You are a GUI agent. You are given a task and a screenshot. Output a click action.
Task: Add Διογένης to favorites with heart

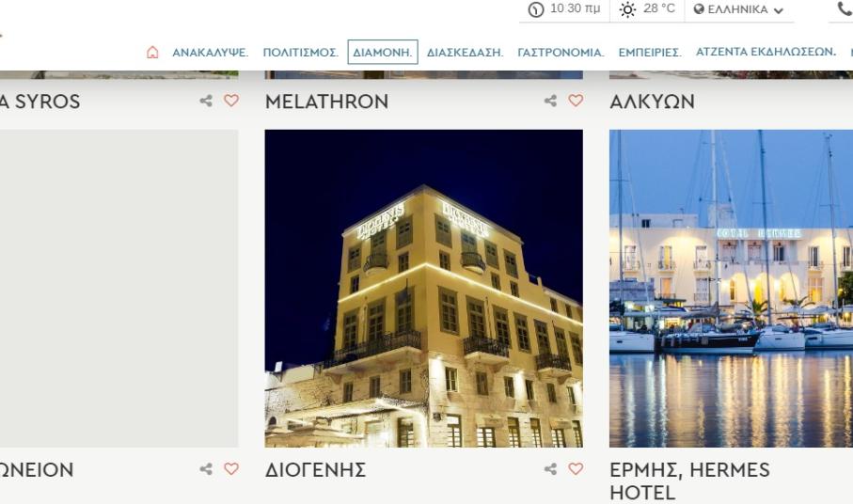pyautogui.click(x=576, y=468)
